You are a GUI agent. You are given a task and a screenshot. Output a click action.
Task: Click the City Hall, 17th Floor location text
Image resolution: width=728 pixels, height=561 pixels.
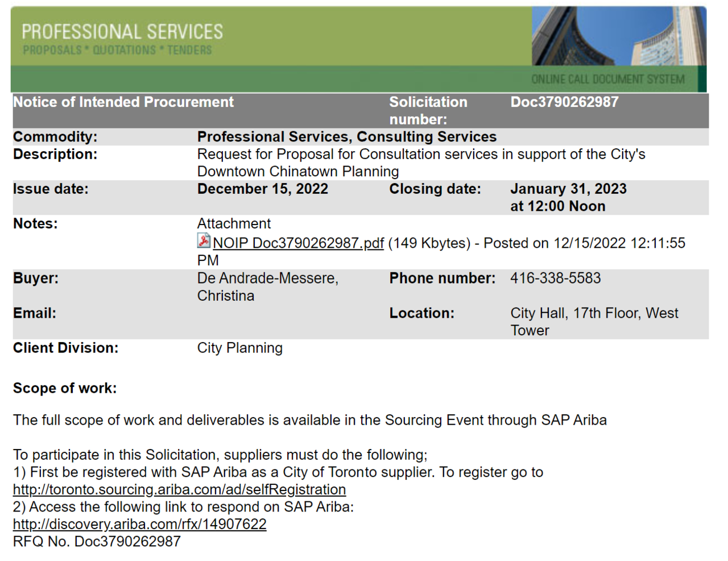[594, 313]
